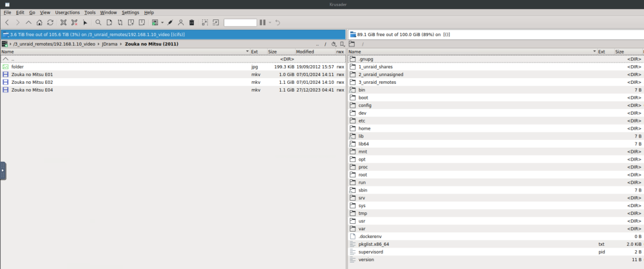Click the black arrow pointer toolbar icon
This screenshot has width=644, height=269.
[x=85, y=23]
